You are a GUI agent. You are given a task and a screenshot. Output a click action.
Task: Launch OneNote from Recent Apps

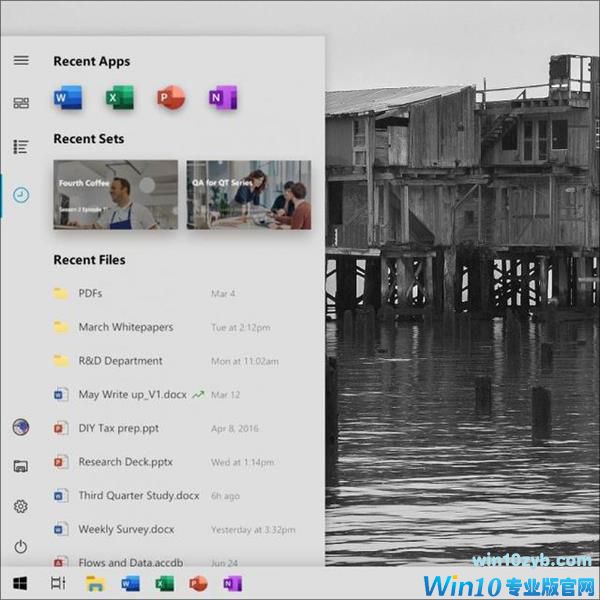222,98
